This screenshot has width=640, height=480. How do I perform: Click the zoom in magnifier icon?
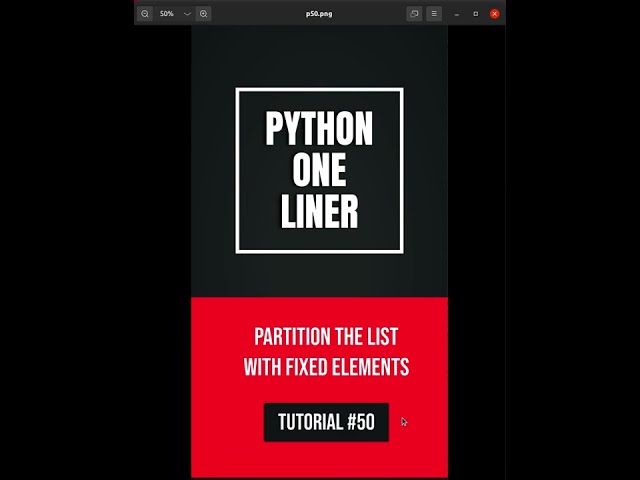(x=203, y=14)
